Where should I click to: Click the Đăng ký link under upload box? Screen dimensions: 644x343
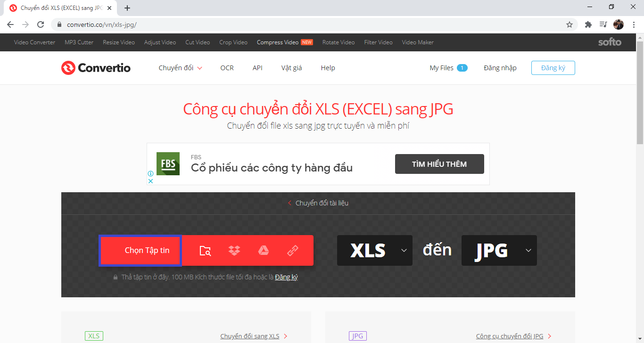coord(287,277)
